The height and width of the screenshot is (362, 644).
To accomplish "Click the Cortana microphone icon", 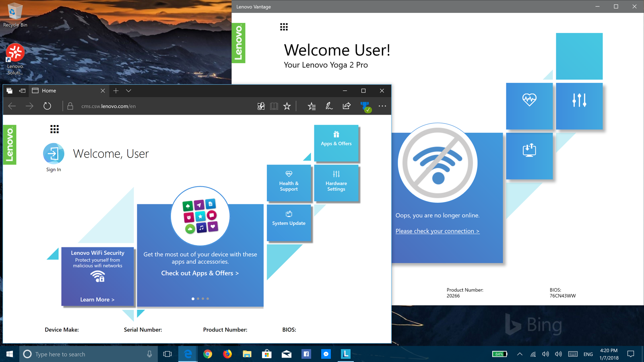I will [x=149, y=354].
